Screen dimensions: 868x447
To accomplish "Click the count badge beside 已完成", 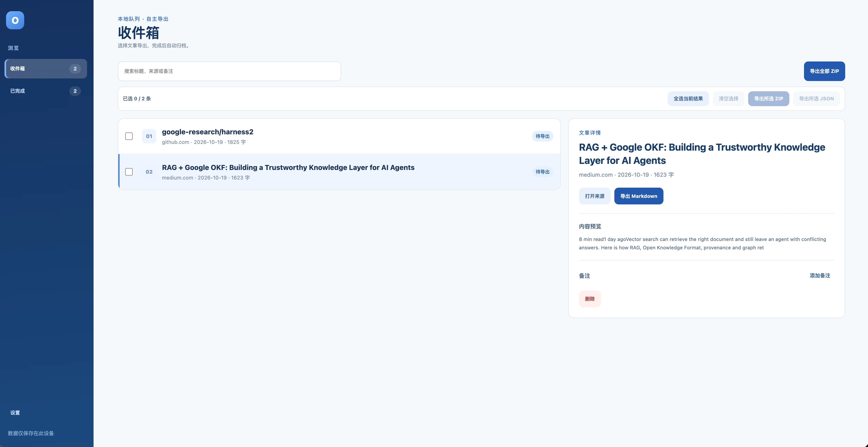I will (x=75, y=91).
